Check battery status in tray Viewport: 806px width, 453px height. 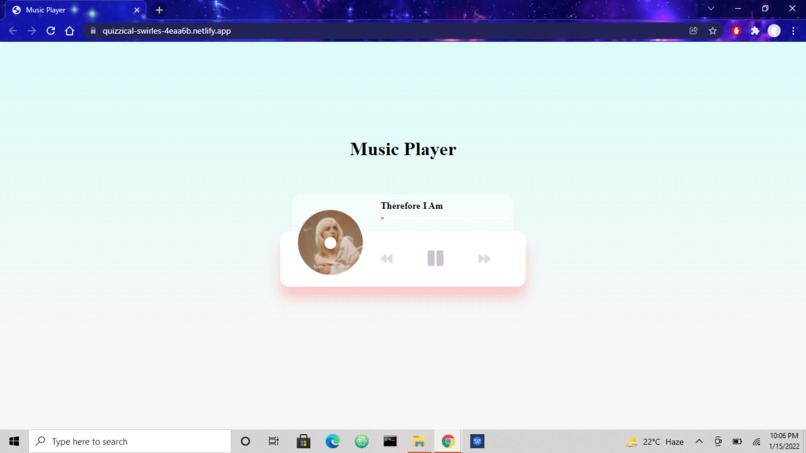[x=737, y=442]
